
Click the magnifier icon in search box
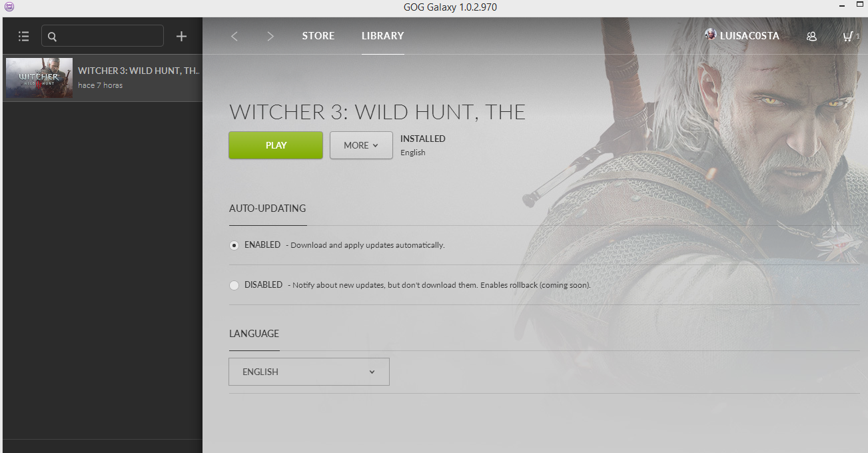coord(53,37)
